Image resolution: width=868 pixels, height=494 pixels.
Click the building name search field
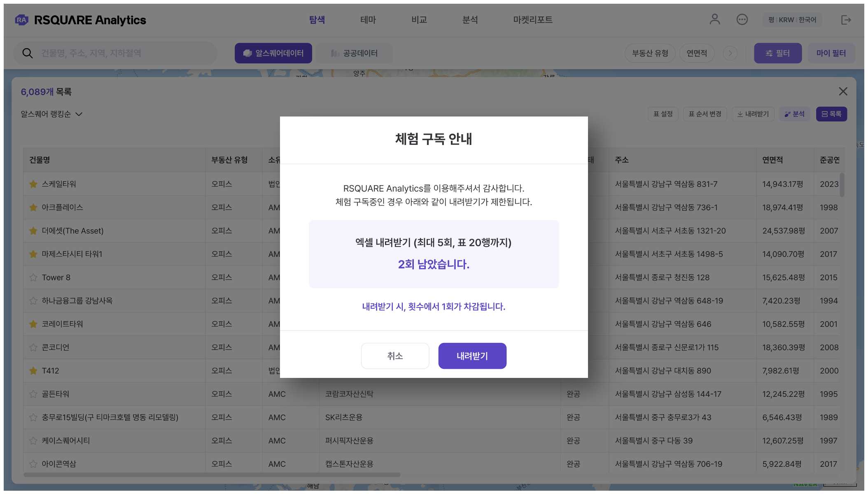[124, 53]
